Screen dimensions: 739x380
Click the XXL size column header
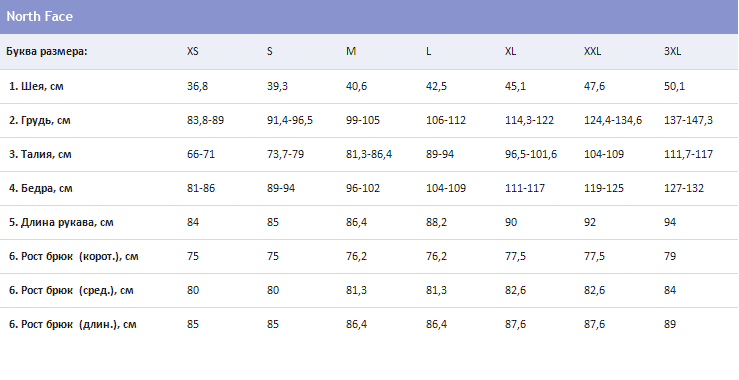coord(592,51)
